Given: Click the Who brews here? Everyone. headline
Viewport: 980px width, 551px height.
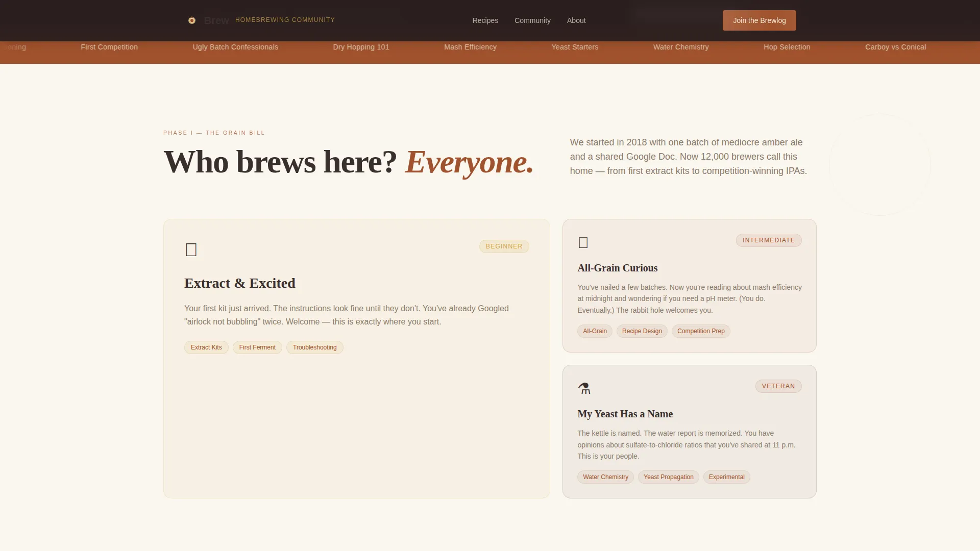Looking at the screenshot, I should click(349, 162).
